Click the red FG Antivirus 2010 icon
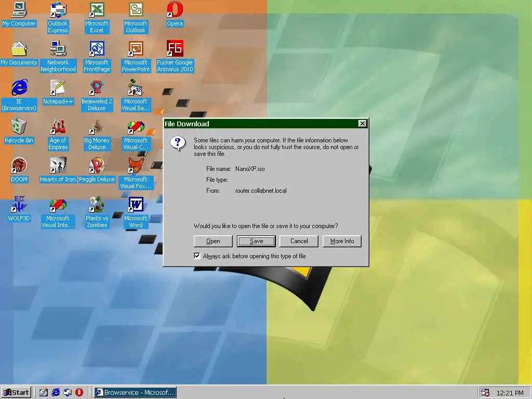Image resolution: width=532 pixels, height=399 pixels. [175, 57]
